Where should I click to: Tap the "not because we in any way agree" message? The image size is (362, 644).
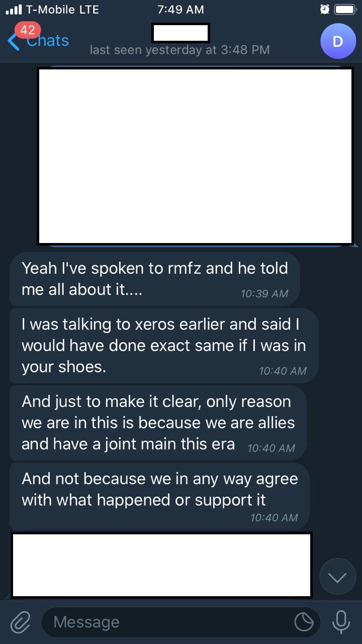(159, 495)
